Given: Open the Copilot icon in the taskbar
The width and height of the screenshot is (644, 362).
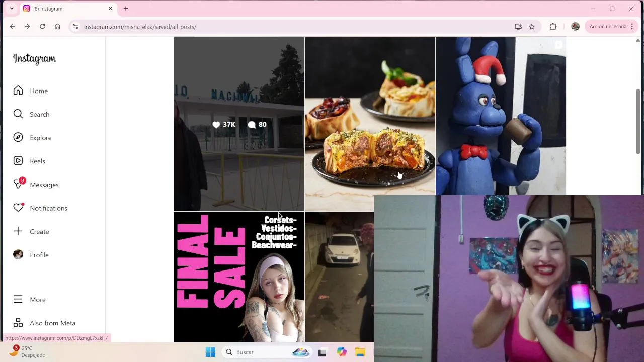Looking at the screenshot, I should coord(342,352).
